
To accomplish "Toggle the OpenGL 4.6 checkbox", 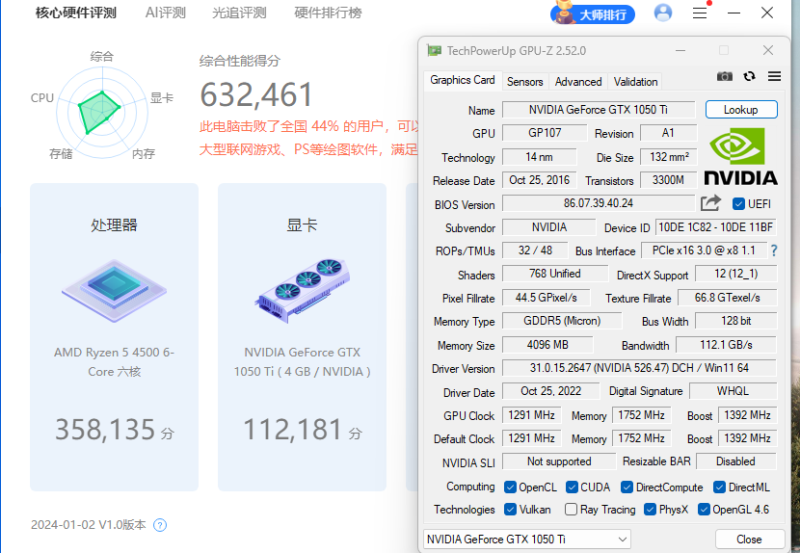I will 704,509.
